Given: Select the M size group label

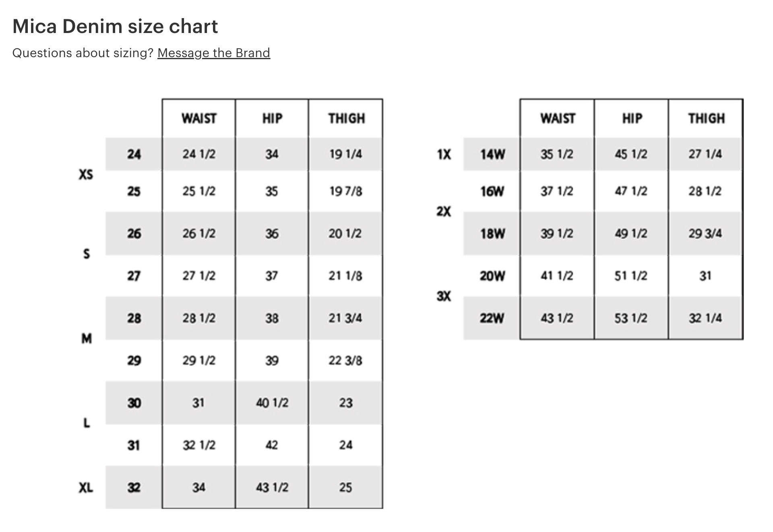Looking at the screenshot, I should pyautogui.click(x=87, y=339).
